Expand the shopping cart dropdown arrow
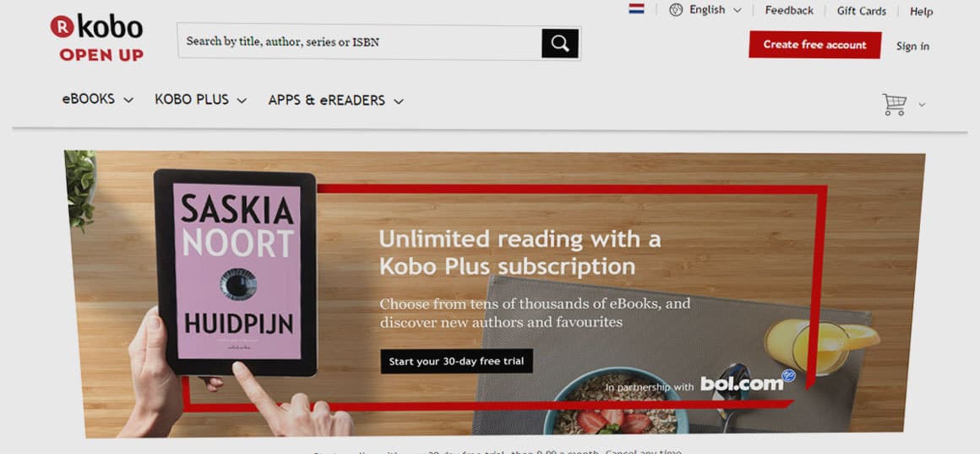 click(x=922, y=105)
